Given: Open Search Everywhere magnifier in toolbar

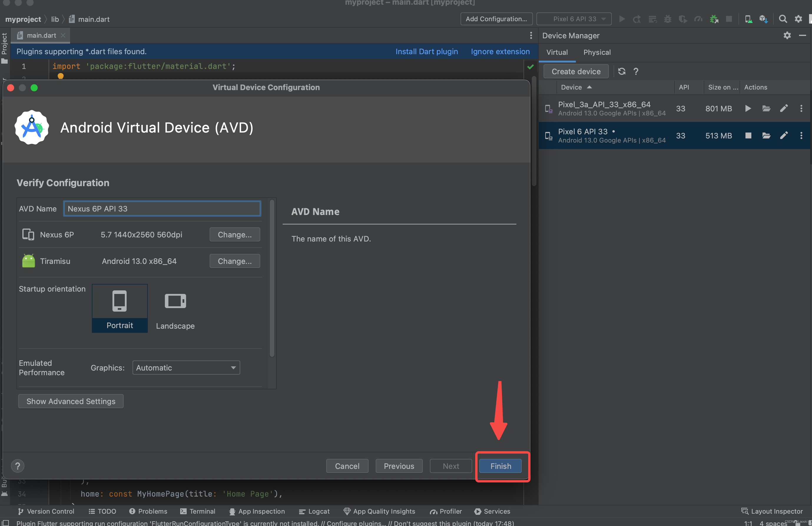Looking at the screenshot, I should pyautogui.click(x=783, y=19).
